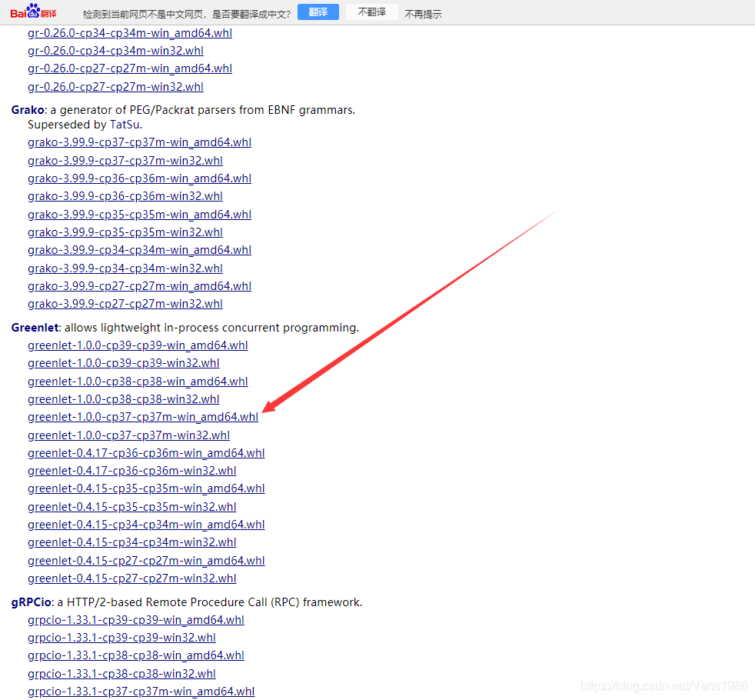The height and width of the screenshot is (700, 755).
Task: Download grpcio-1.33.1-cp39-cp39-win_amd64.whl
Action: pos(136,621)
